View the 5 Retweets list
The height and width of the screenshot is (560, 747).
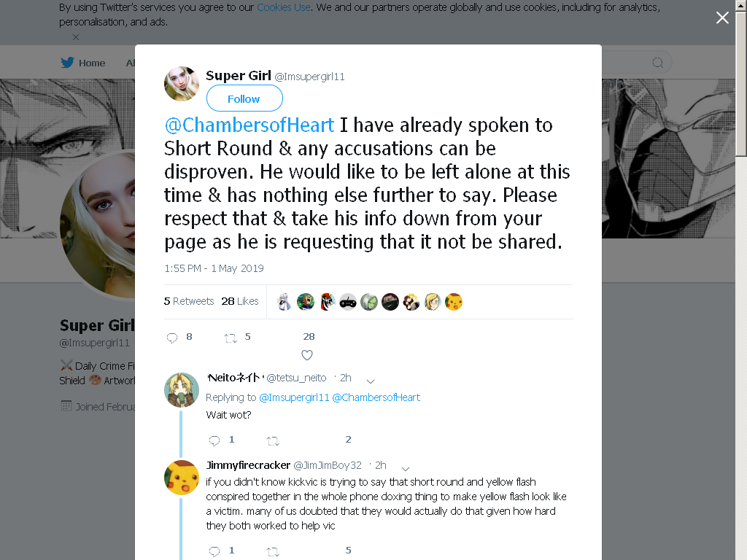coord(189,301)
